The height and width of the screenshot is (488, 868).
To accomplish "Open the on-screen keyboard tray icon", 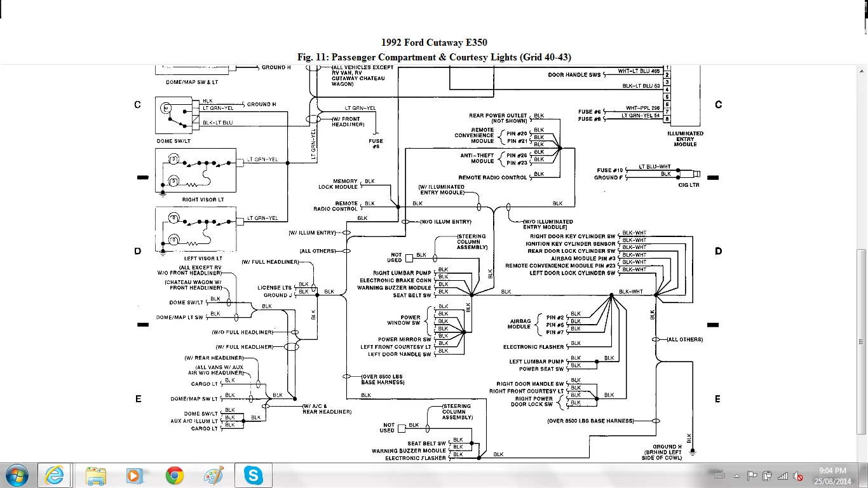I will point(719,475).
